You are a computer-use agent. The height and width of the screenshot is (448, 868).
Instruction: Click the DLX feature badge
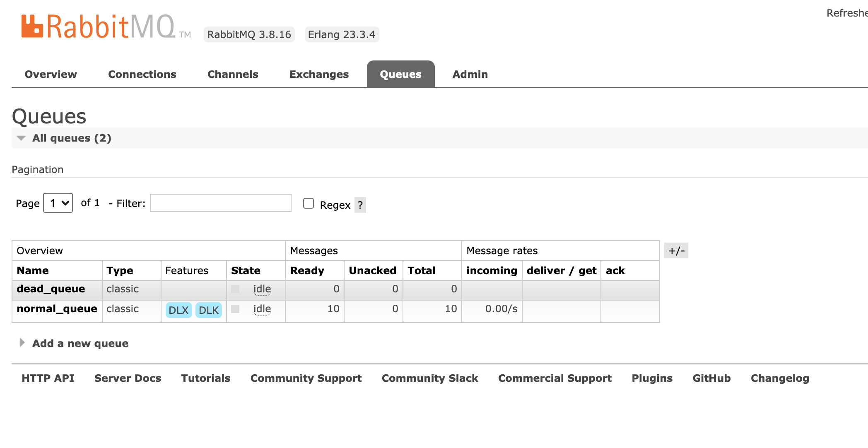(x=178, y=310)
